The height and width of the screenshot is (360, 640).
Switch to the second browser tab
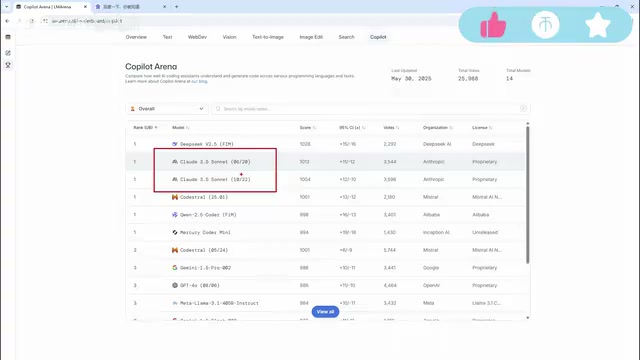pyautogui.click(x=131, y=7)
